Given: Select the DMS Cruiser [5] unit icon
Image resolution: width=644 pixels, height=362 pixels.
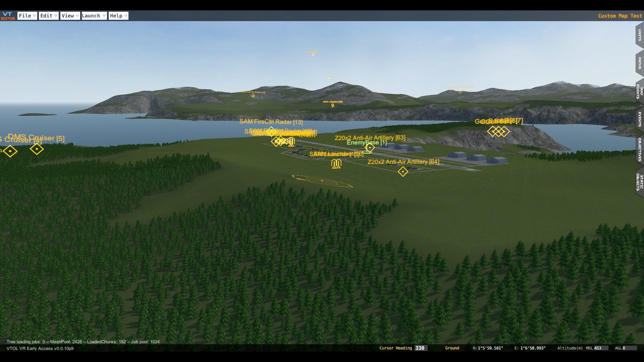Looking at the screenshot, I should click(37, 149).
